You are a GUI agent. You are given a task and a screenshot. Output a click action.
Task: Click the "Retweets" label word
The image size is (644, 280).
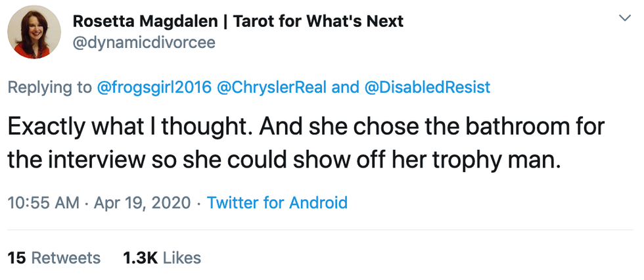(x=66, y=258)
